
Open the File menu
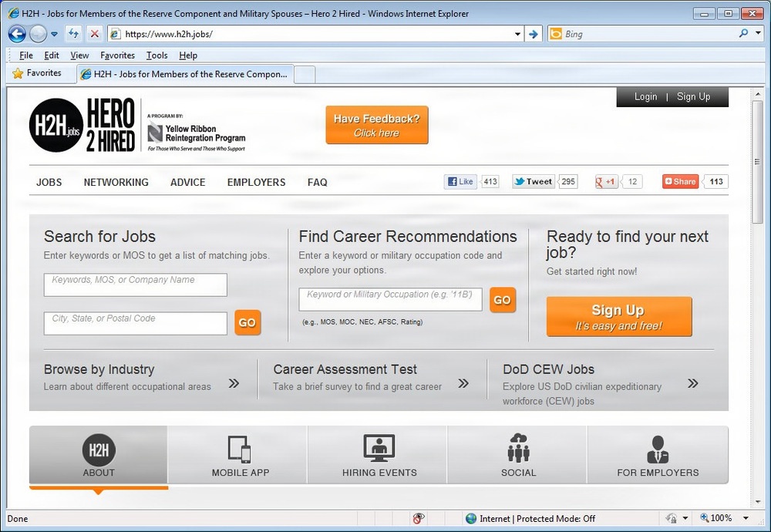coord(25,56)
